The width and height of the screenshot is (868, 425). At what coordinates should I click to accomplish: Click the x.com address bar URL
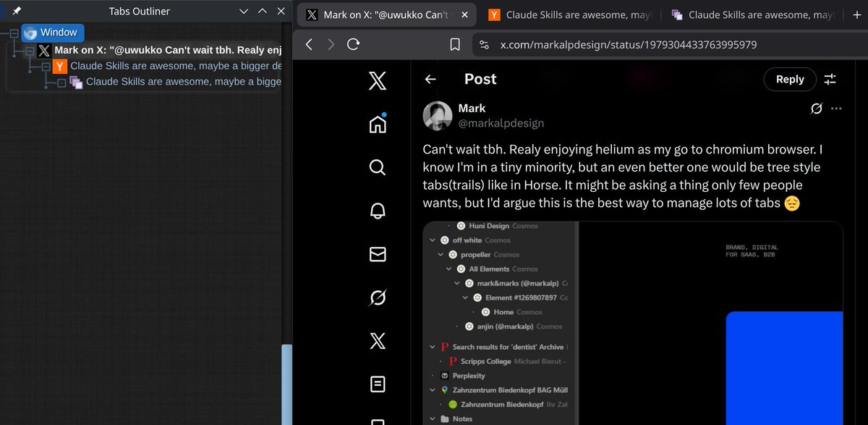point(629,45)
